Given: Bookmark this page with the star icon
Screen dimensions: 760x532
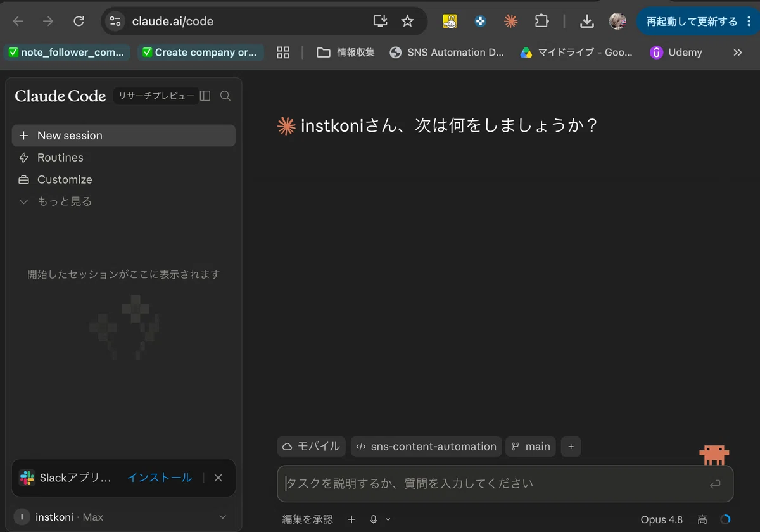Looking at the screenshot, I should [x=408, y=22].
